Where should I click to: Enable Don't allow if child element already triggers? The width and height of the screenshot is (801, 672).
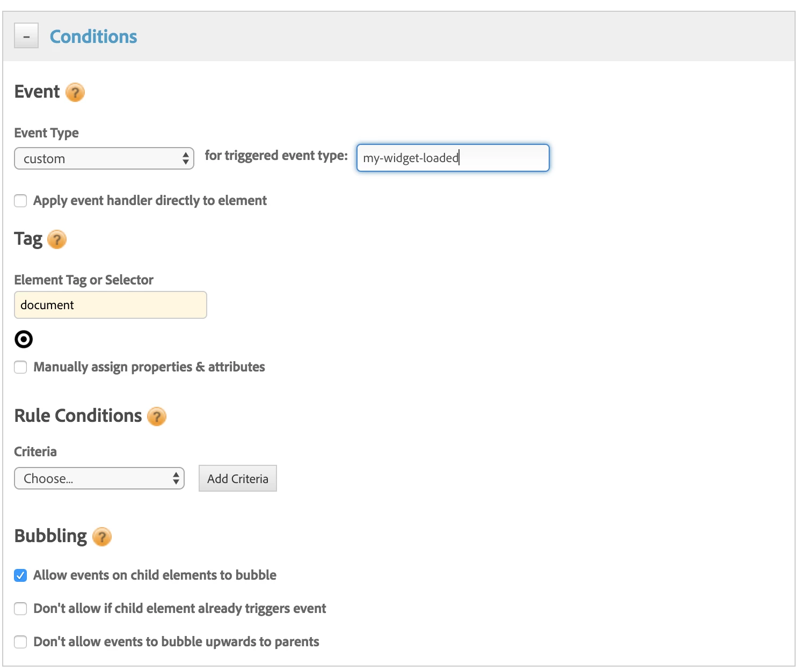point(20,609)
